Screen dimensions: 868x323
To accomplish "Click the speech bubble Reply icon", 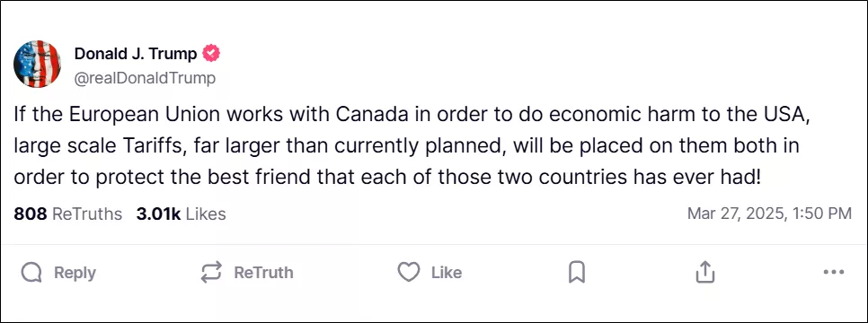I will (x=31, y=273).
